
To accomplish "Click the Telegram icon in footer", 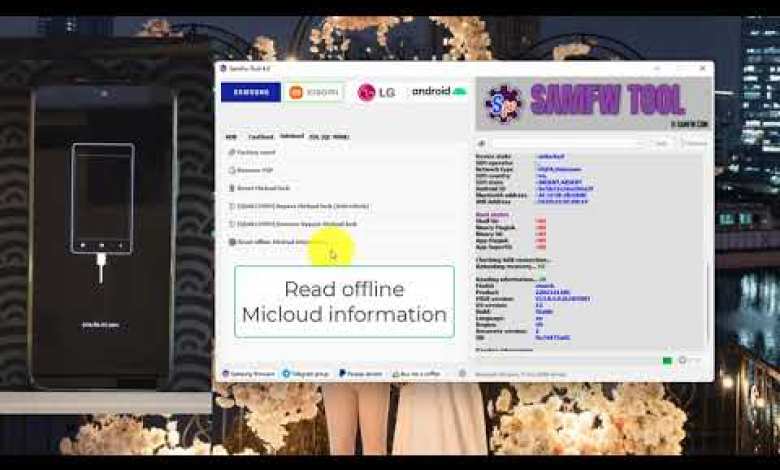I will [x=286, y=374].
